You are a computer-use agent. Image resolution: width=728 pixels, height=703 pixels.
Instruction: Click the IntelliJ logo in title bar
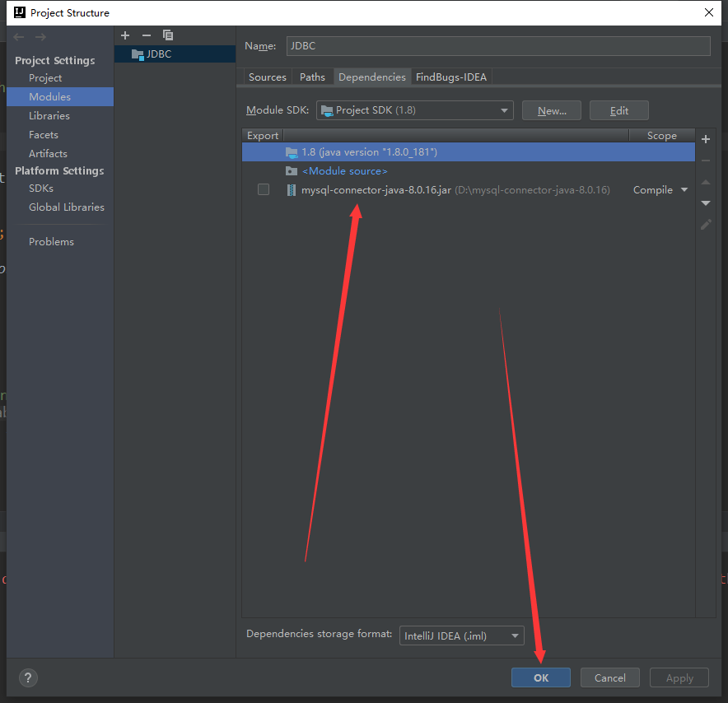20,12
